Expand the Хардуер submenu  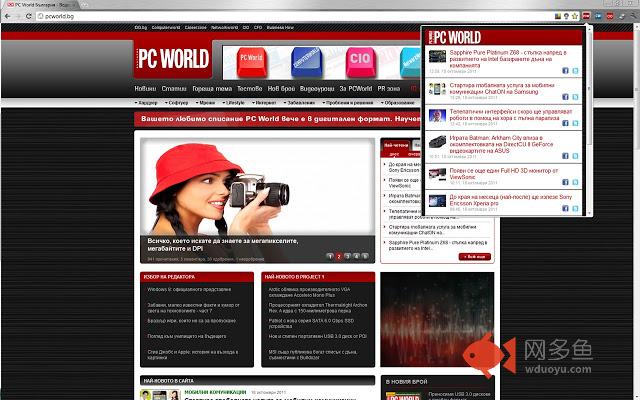point(146,103)
